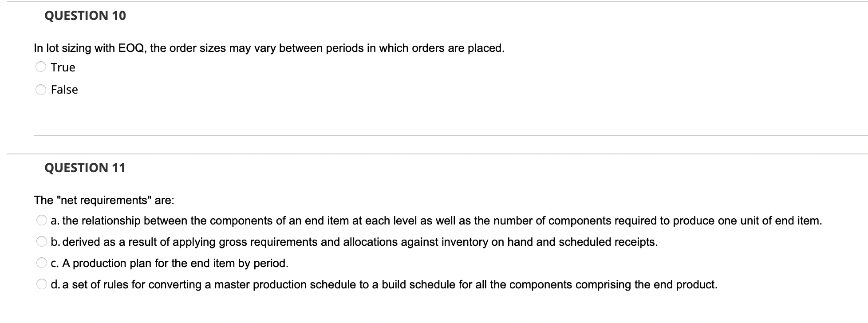The height and width of the screenshot is (323, 868).
Task: Click the QUESTION 10 heading
Action: point(85,16)
